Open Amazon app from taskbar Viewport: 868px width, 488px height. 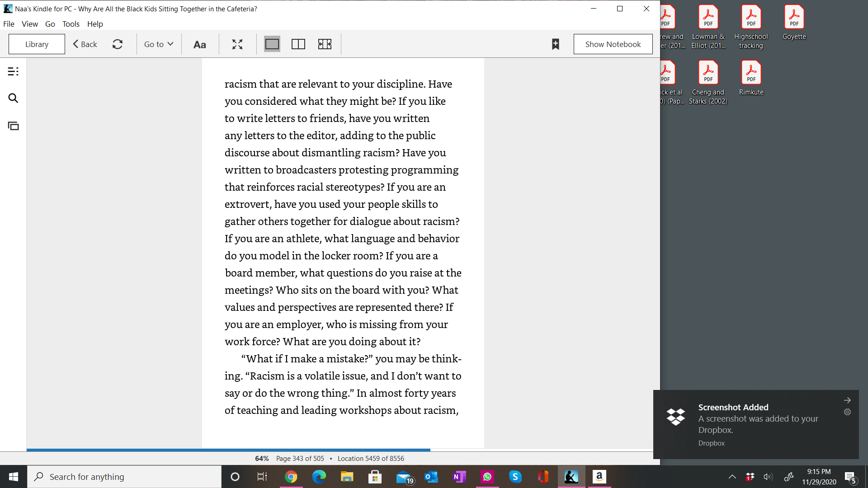[x=599, y=477]
